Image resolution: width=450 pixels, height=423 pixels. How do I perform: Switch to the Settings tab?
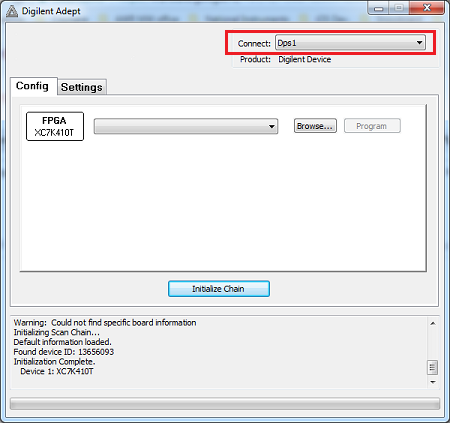(82, 87)
